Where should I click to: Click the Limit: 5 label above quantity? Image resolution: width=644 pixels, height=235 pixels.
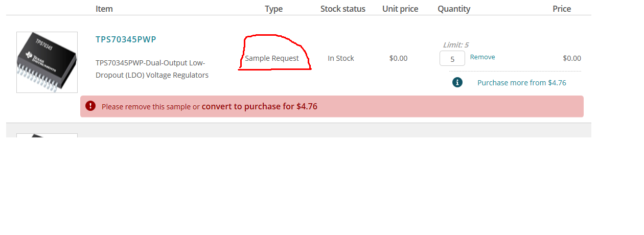tap(456, 45)
